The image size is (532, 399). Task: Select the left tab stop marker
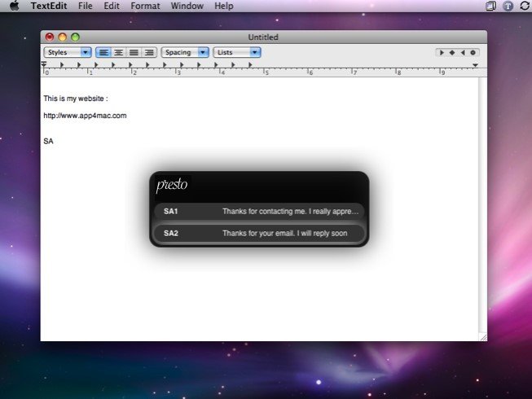pos(442,53)
